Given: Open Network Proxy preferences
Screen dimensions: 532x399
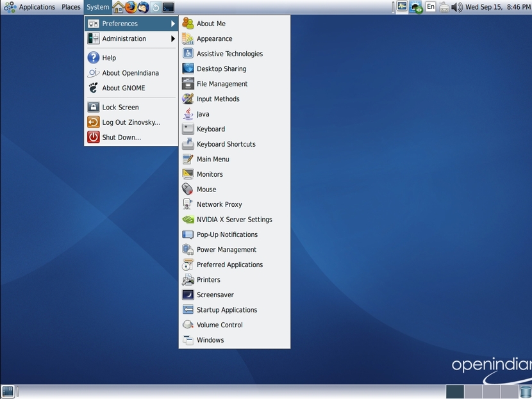Looking at the screenshot, I should [235, 204].
